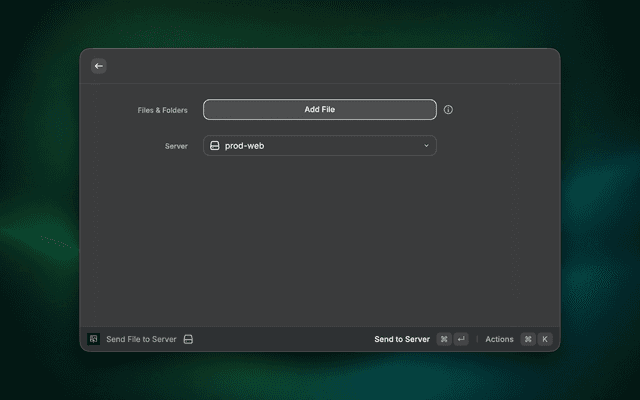Open the Server dropdown showing prod-web
The width and height of the screenshot is (640, 400).
[x=320, y=146]
